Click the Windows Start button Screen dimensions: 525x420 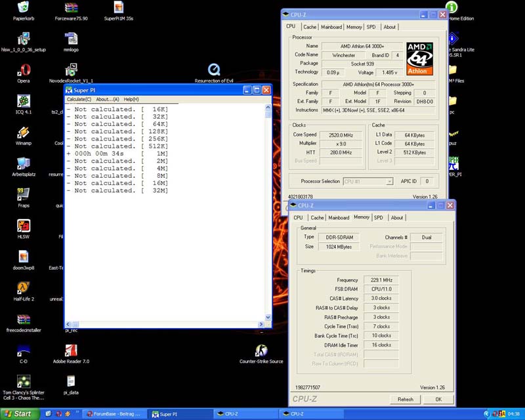coord(20,414)
